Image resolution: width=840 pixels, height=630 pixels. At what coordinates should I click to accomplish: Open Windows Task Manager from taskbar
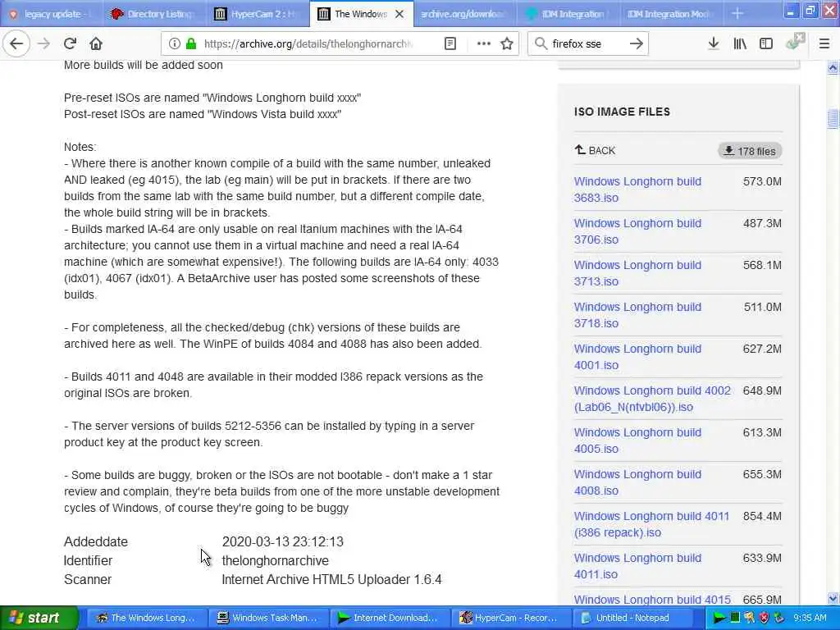(x=267, y=618)
